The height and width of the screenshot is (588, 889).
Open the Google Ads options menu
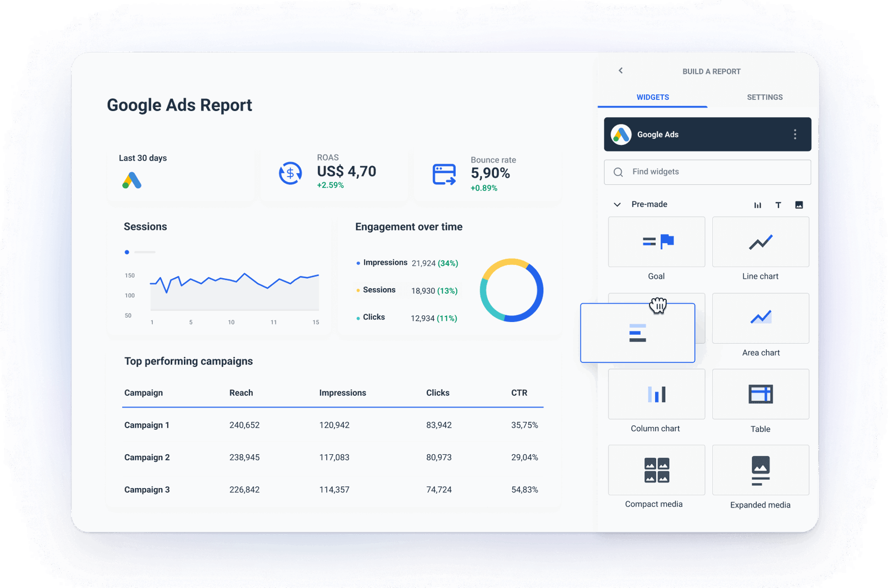tap(795, 134)
